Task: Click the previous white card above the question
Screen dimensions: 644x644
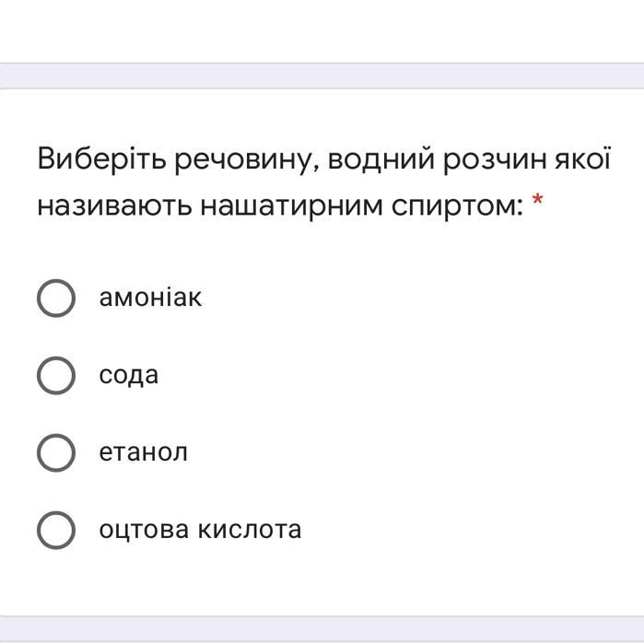Action: tap(322, 28)
